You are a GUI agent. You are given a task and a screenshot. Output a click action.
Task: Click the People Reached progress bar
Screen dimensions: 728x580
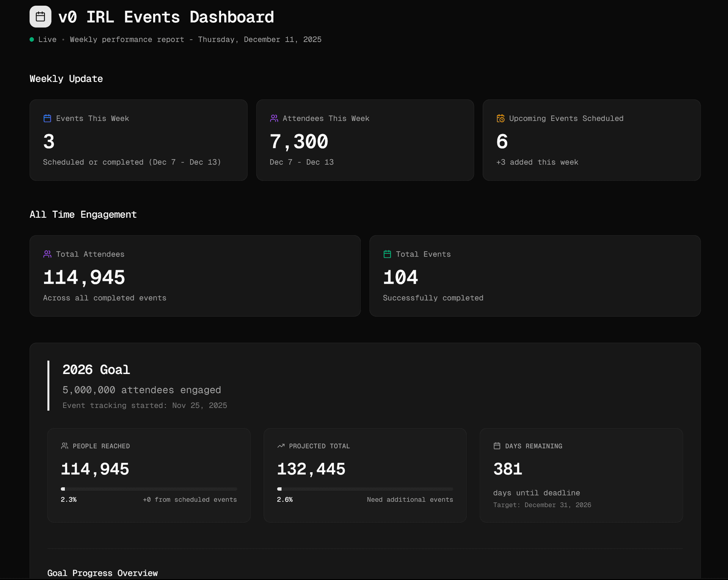click(x=149, y=489)
